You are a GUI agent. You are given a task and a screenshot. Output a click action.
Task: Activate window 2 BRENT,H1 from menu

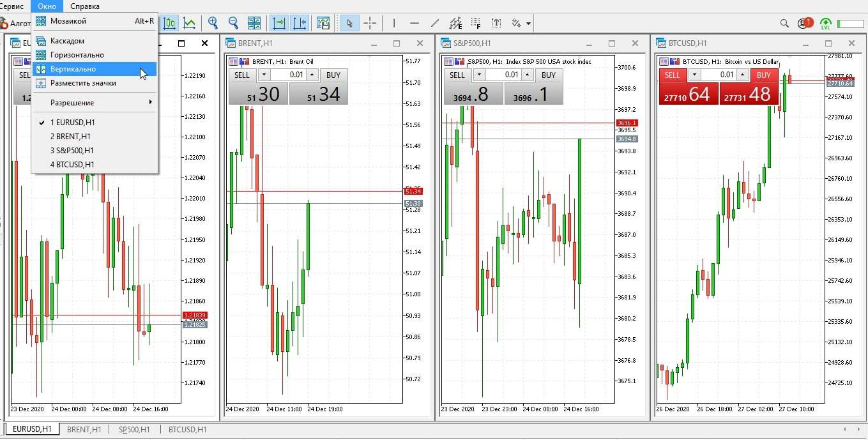pyautogui.click(x=95, y=137)
